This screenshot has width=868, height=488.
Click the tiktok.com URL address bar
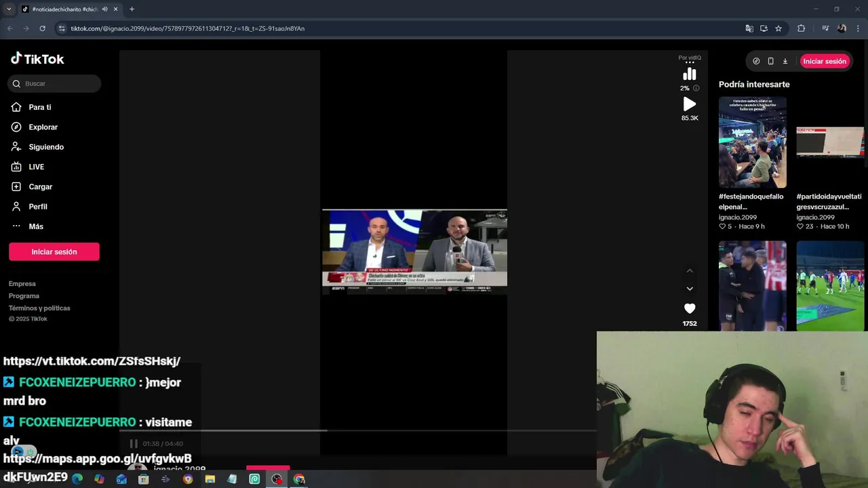point(400,28)
